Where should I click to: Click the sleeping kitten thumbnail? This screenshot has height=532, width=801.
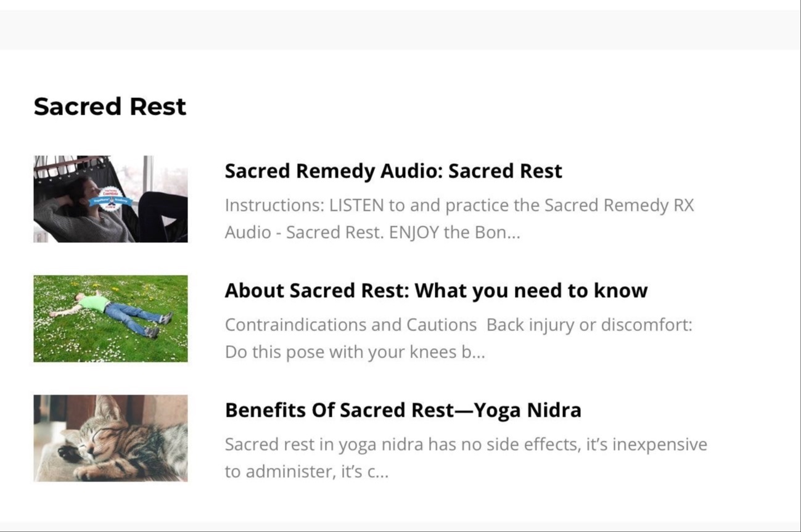tap(110, 438)
